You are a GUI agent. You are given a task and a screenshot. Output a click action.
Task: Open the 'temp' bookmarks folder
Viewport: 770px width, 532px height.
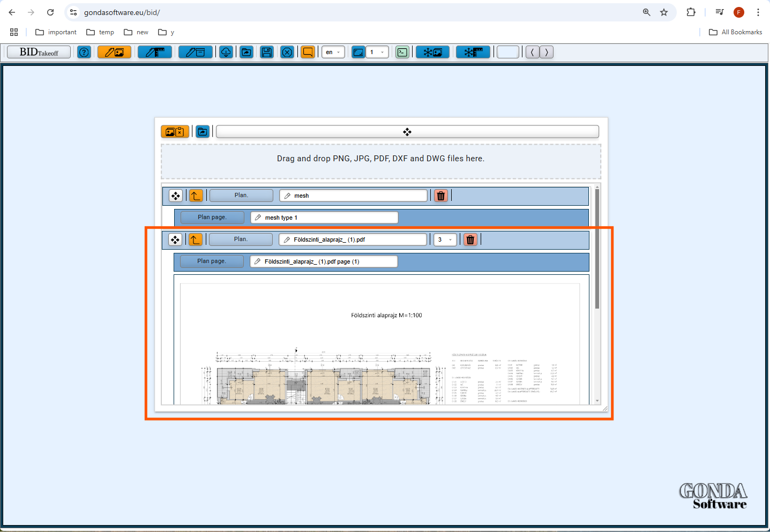(x=100, y=32)
